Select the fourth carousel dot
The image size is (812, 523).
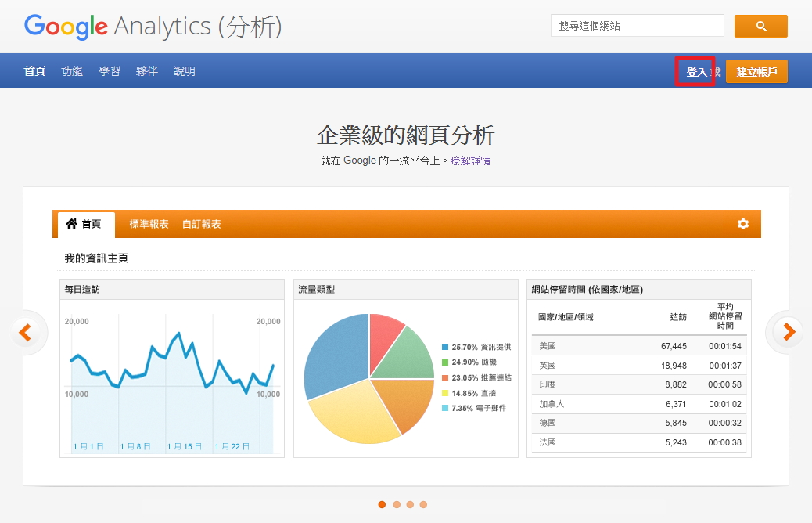point(424,504)
